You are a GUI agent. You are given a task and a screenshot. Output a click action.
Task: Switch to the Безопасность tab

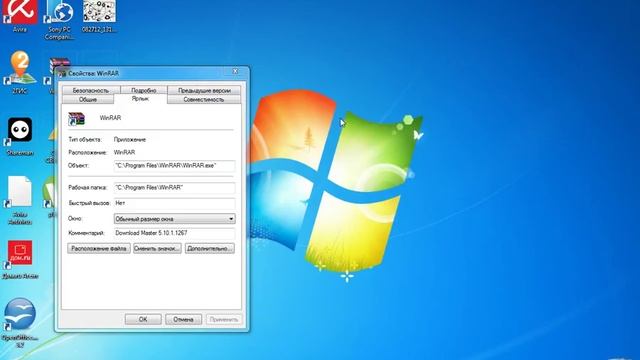point(91,90)
